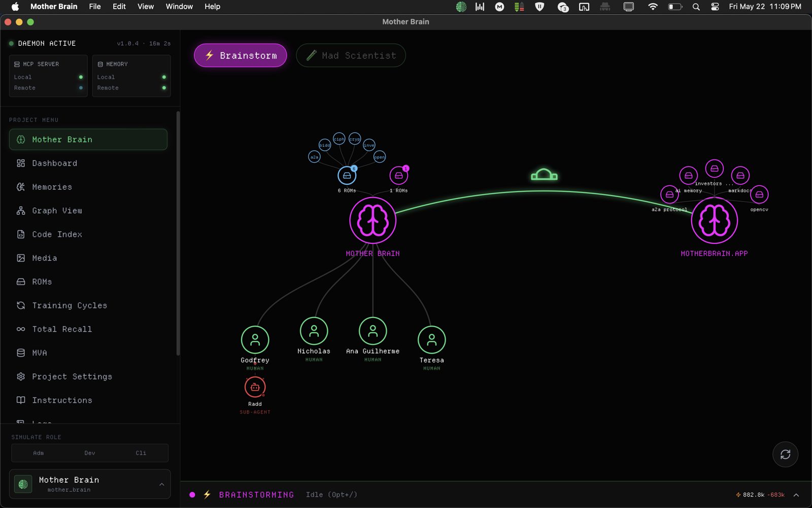The height and width of the screenshot is (508, 812).
Task: Click the MCP SERVER status card
Action: coord(48,76)
